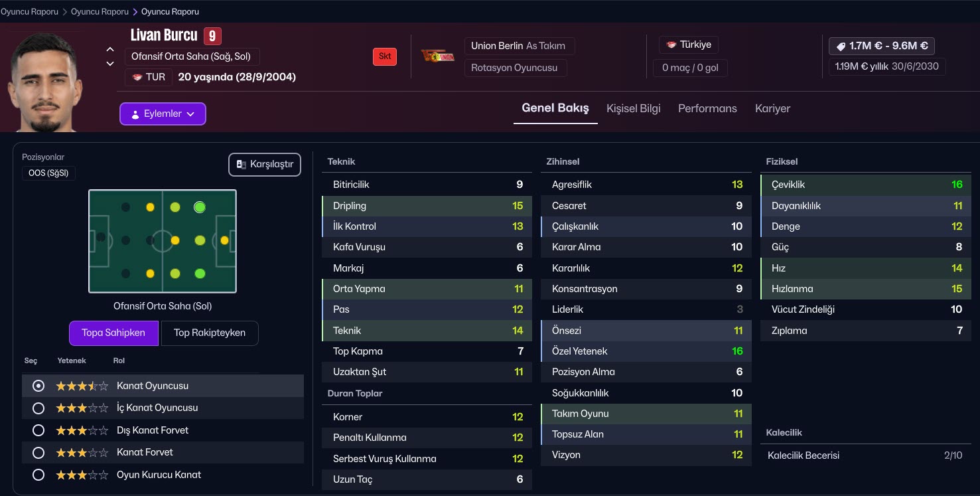Switch to the Kişisel Bilgi tab
Viewport: 980px width, 496px height.
click(x=633, y=108)
